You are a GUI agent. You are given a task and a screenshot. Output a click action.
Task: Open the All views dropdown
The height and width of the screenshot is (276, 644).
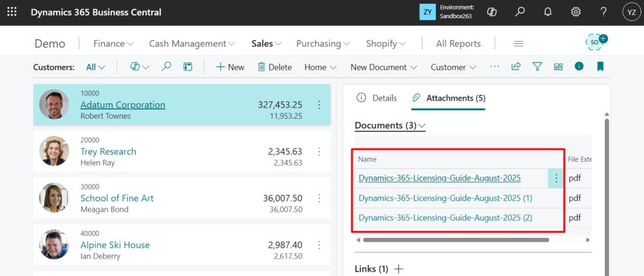coord(95,67)
